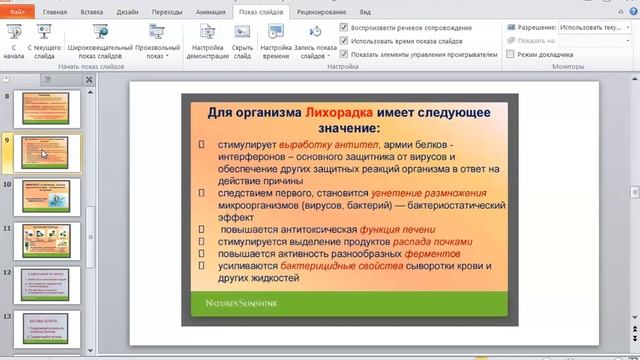Toggle Show Media Controls checkbox
640x360 pixels.
344,54
